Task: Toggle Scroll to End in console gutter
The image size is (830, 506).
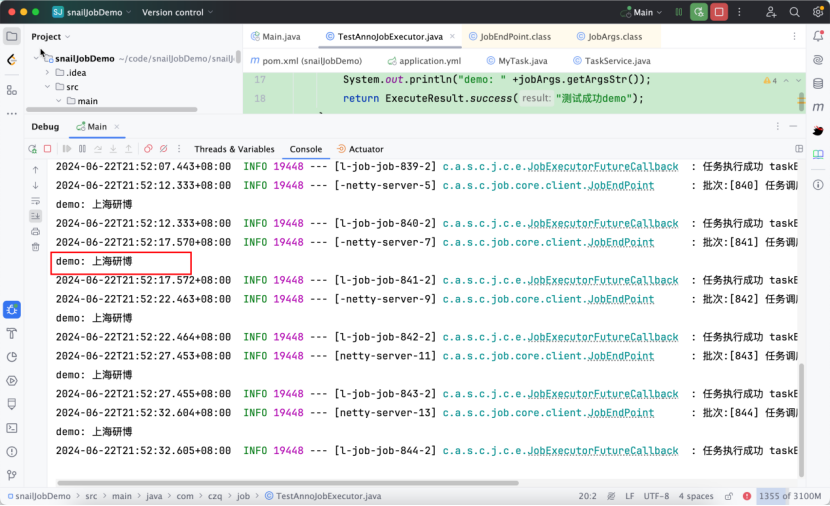Action: pos(35,216)
